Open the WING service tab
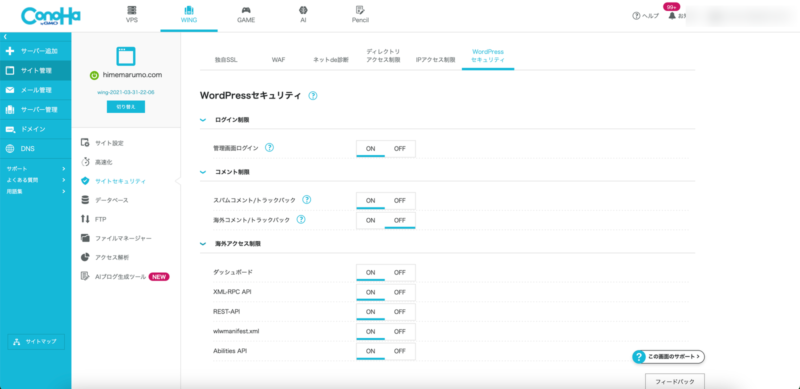The width and height of the screenshot is (800, 389). [189, 15]
